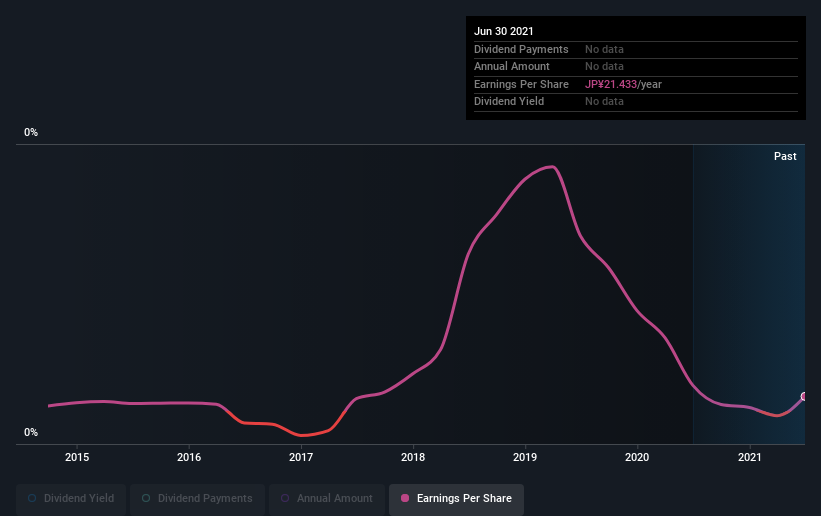Click the Dividend Payments circle icon
821x516 pixels.
click(146, 498)
